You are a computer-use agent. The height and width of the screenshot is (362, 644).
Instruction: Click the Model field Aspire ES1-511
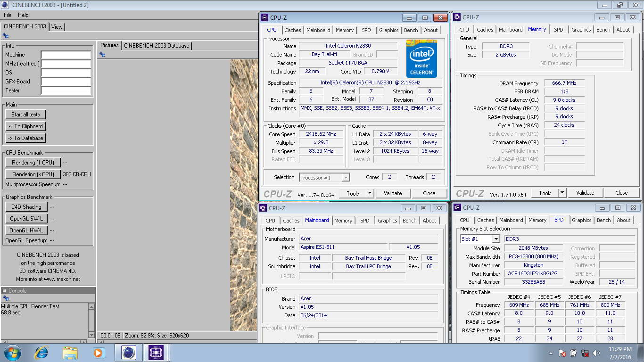(344, 247)
